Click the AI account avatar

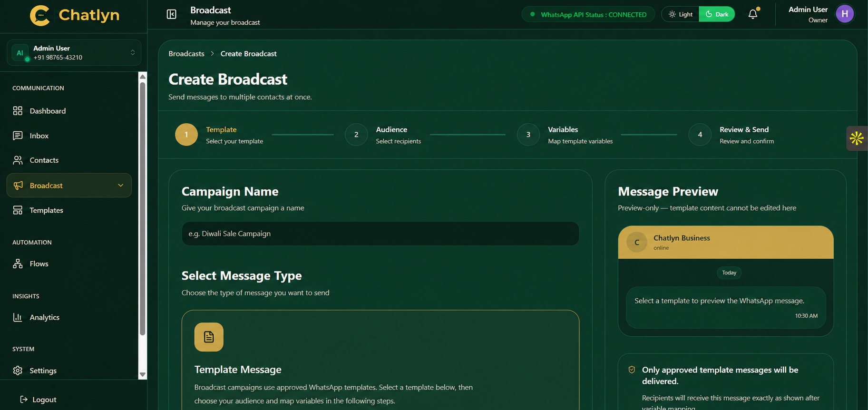20,53
